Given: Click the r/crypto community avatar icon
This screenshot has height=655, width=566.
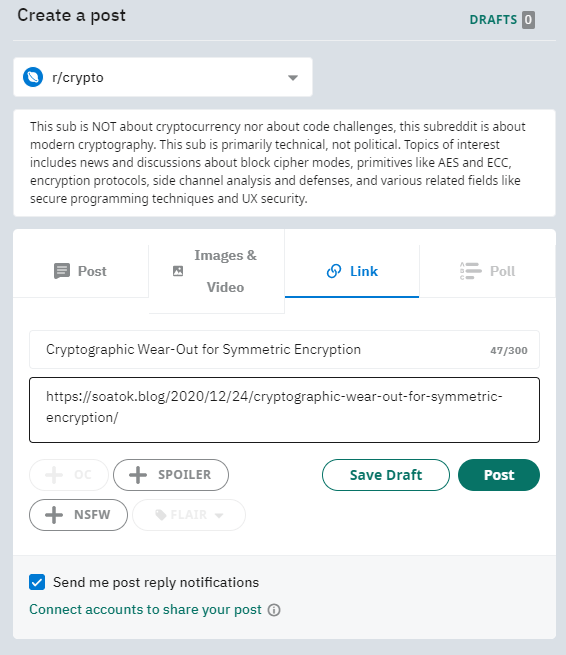Looking at the screenshot, I should click(33, 77).
